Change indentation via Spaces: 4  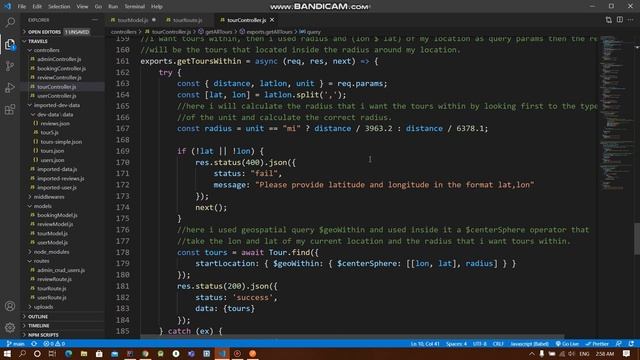[x=456, y=344]
